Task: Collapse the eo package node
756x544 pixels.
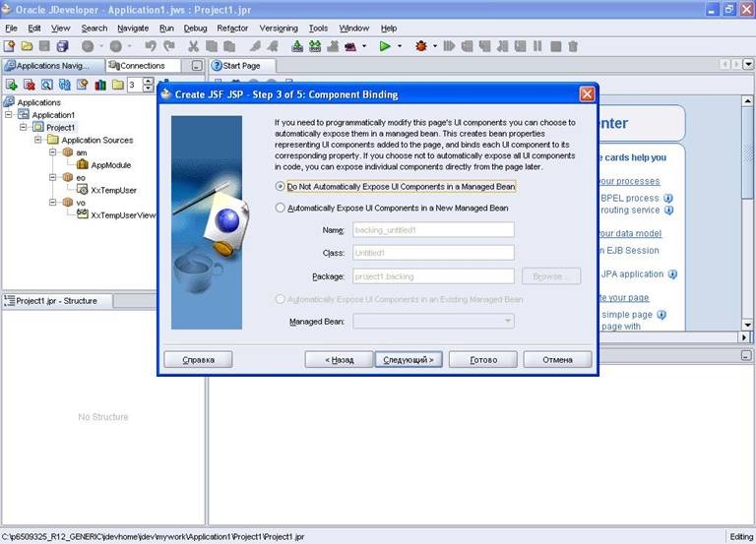Action: 52,177
